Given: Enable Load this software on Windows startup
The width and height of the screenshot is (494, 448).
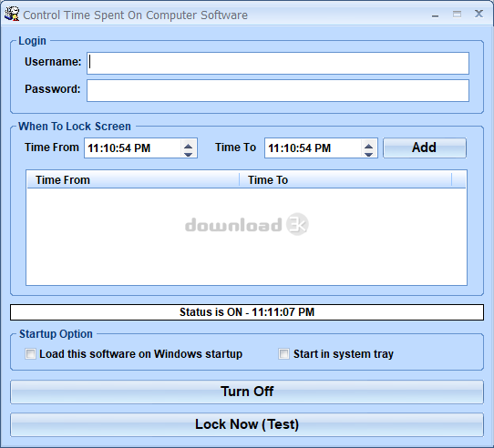Looking at the screenshot, I should (x=31, y=354).
